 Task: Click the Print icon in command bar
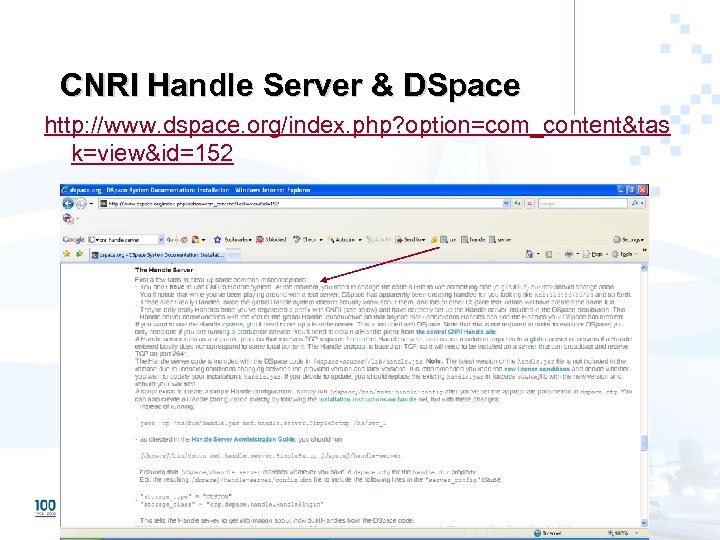tap(568, 254)
